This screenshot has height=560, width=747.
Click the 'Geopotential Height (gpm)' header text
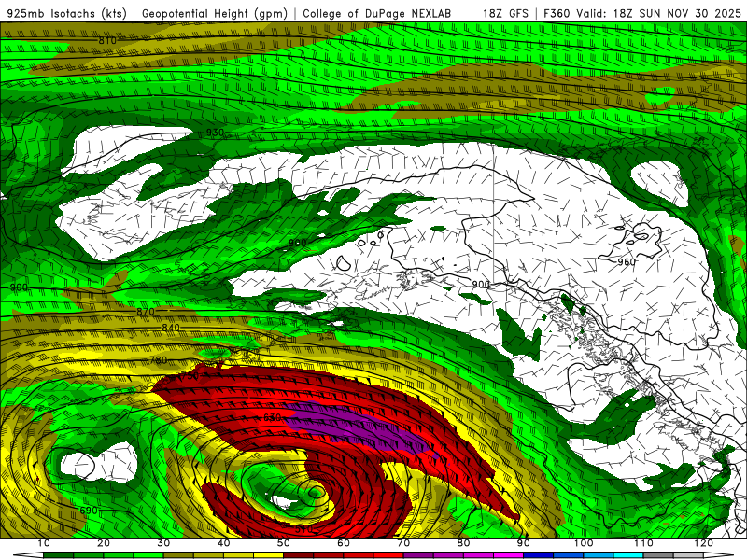point(215,13)
